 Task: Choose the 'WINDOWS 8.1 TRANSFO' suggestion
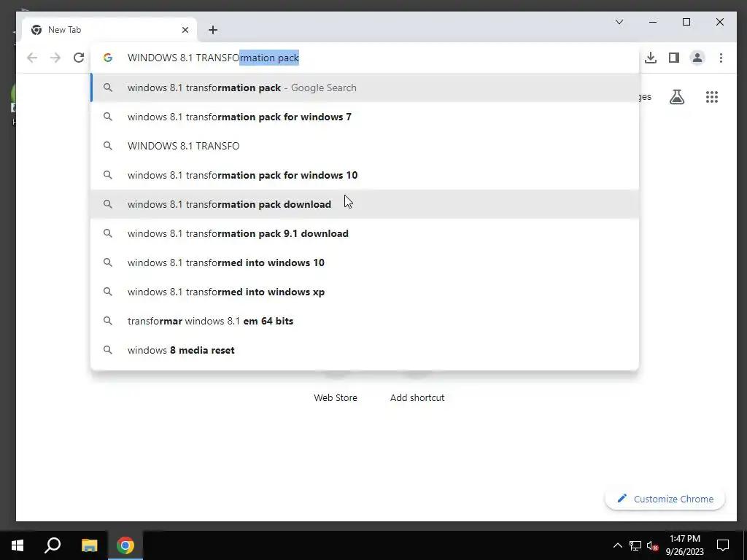click(x=365, y=146)
